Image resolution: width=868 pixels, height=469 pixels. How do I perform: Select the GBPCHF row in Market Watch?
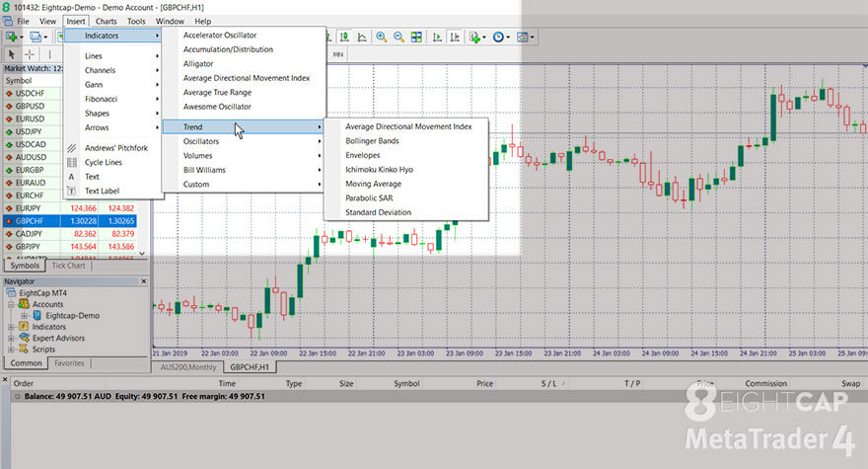(70, 220)
